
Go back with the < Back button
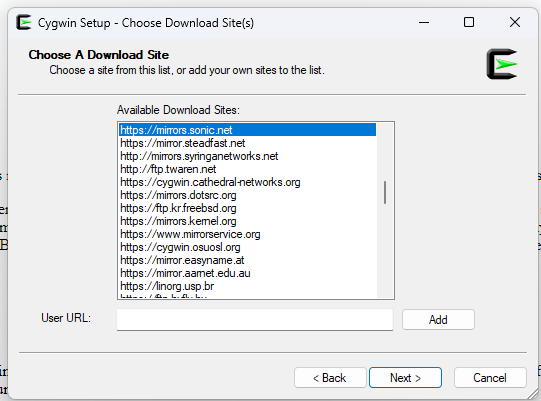pyautogui.click(x=330, y=378)
